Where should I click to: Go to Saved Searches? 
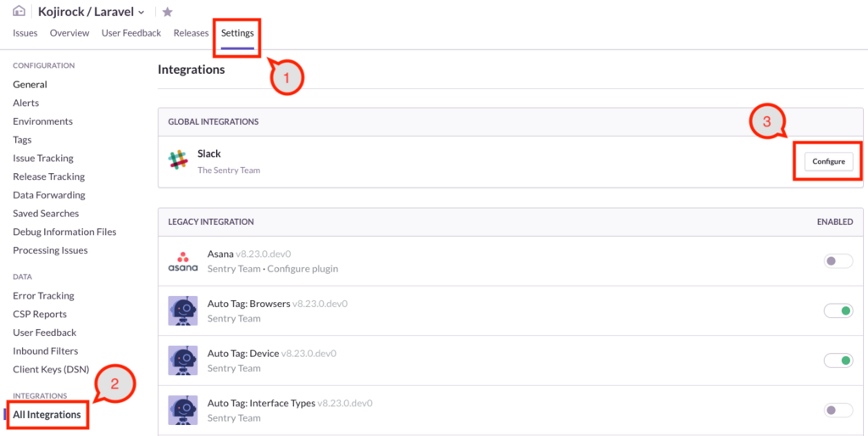46,213
